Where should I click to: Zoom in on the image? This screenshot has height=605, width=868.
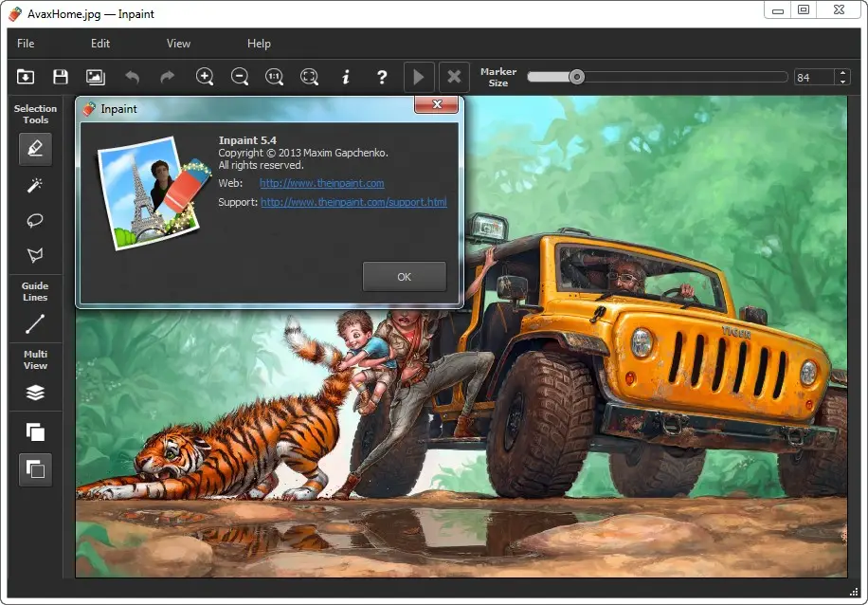[205, 77]
